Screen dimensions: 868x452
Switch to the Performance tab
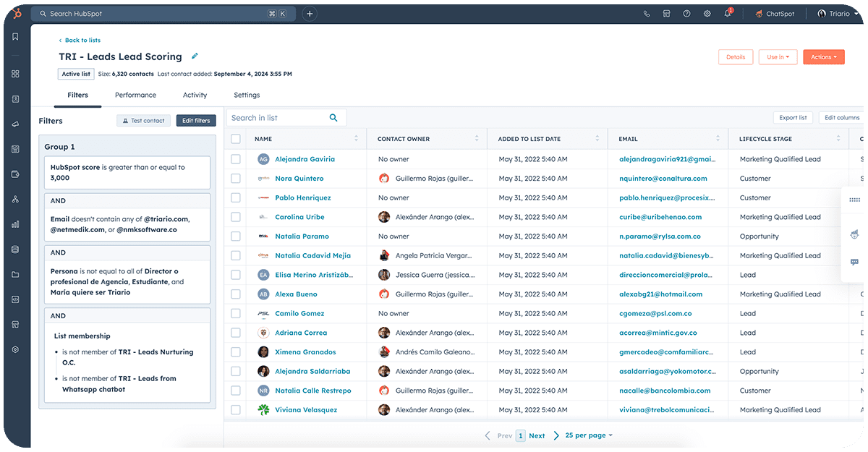[x=135, y=95]
